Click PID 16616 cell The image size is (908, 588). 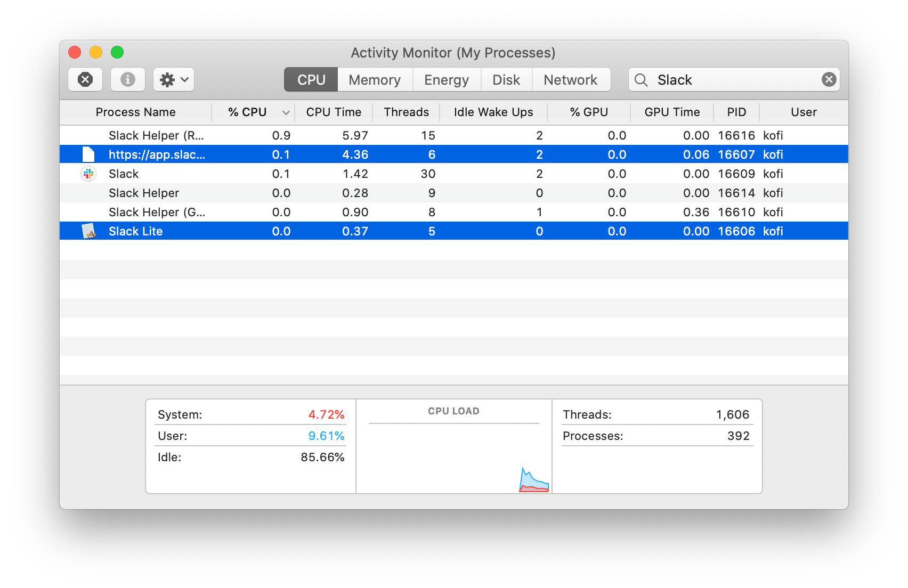736,135
